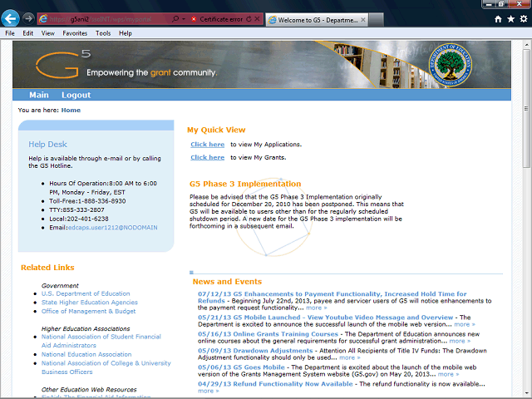
Task: Open the View menu
Action: coord(48,33)
